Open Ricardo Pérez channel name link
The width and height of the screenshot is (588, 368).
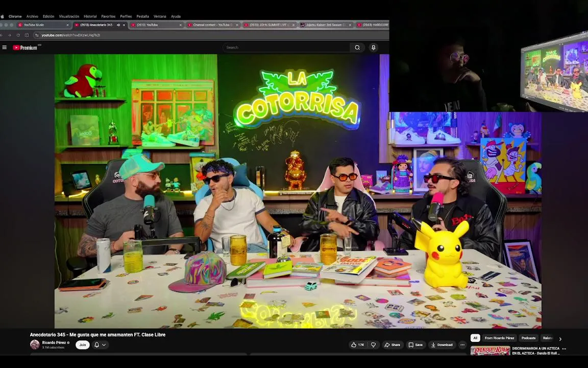point(54,342)
